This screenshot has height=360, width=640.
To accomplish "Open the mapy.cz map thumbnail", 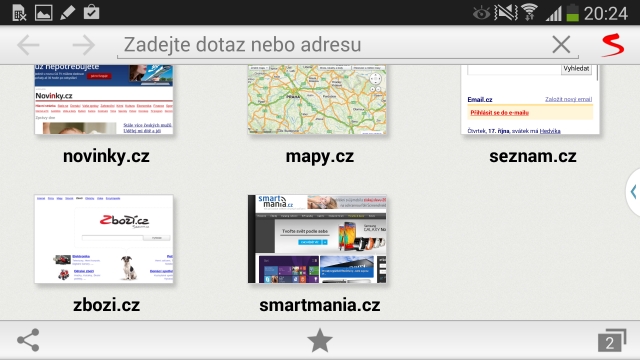I will tap(317, 99).
